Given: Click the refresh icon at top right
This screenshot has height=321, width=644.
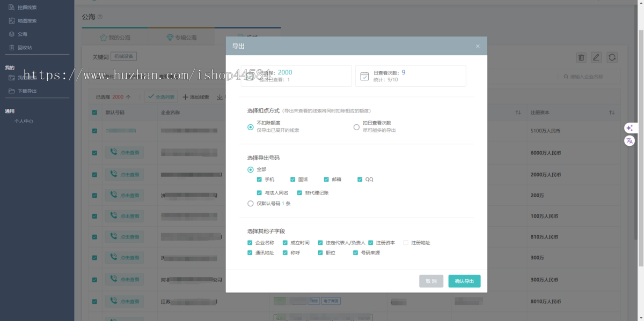Looking at the screenshot, I should [612, 57].
